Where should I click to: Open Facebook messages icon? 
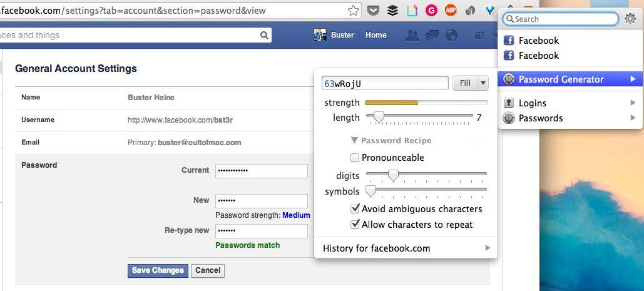(432, 36)
